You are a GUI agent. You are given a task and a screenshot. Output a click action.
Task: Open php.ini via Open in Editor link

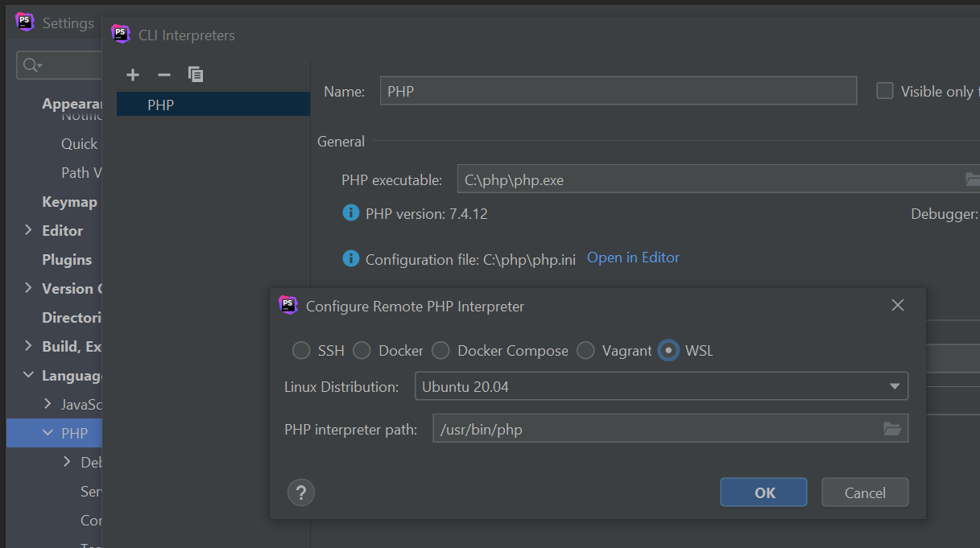tap(633, 258)
